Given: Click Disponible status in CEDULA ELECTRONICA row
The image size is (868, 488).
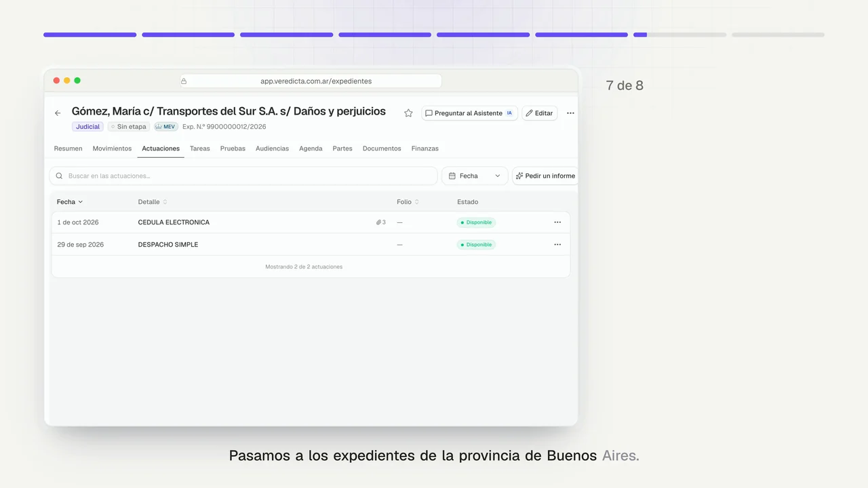Looking at the screenshot, I should pos(476,222).
